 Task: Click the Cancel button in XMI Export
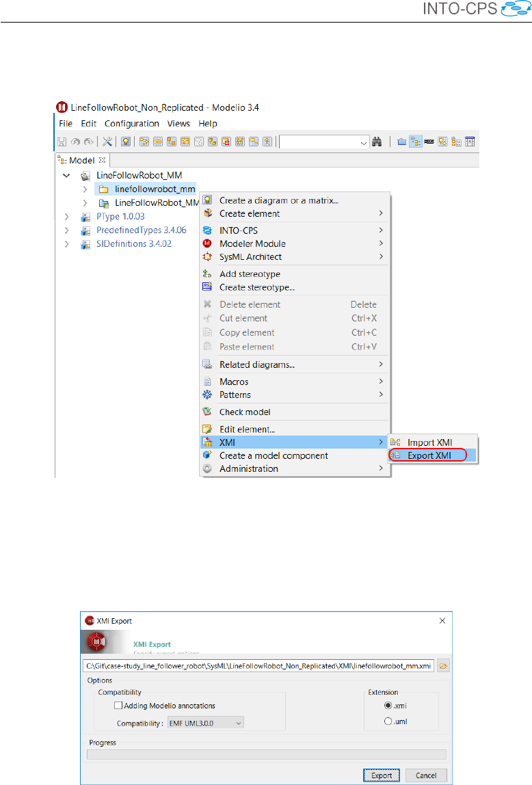[426, 775]
